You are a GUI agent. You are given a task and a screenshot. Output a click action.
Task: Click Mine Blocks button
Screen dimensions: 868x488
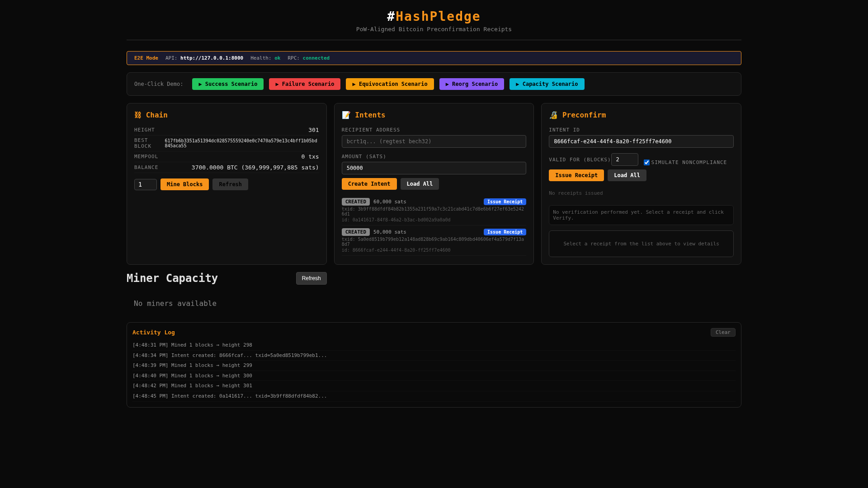[x=184, y=184]
